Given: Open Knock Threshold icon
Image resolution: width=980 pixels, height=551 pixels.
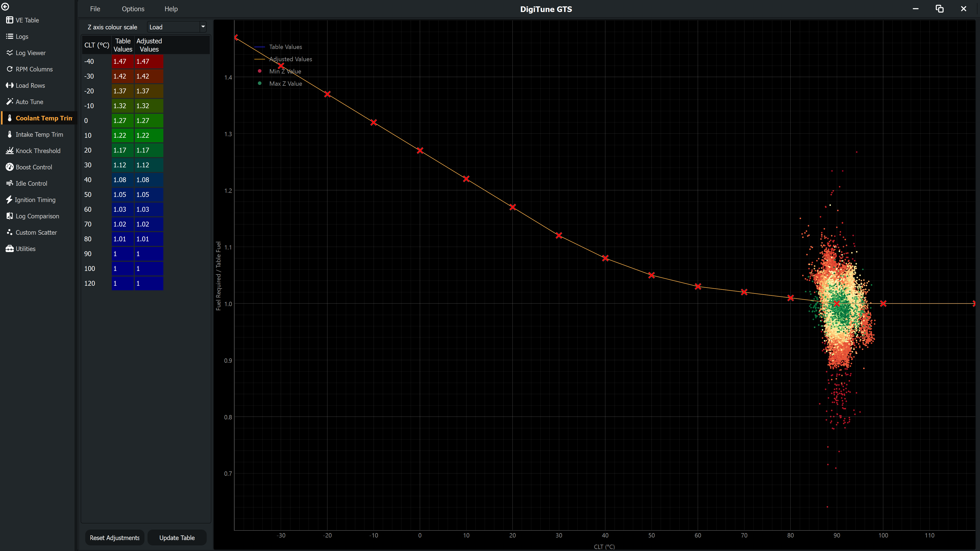Looking at the screenshot, I should (9, 151).
